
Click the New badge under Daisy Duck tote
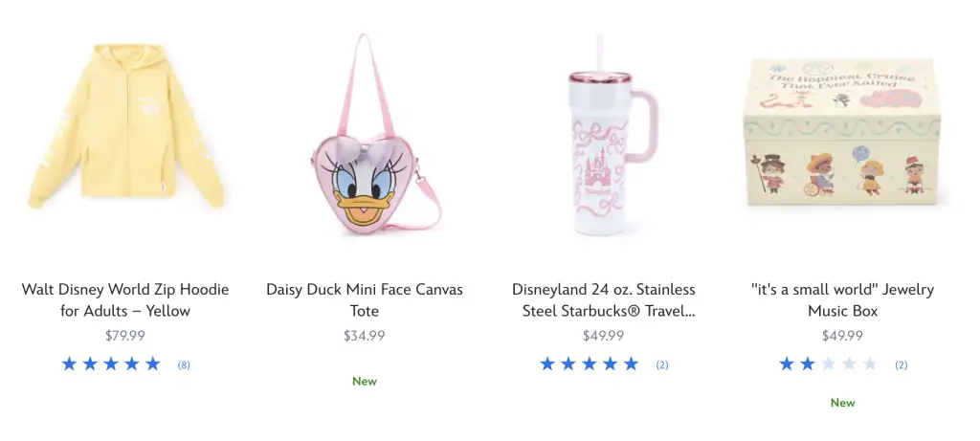(365, 381)
